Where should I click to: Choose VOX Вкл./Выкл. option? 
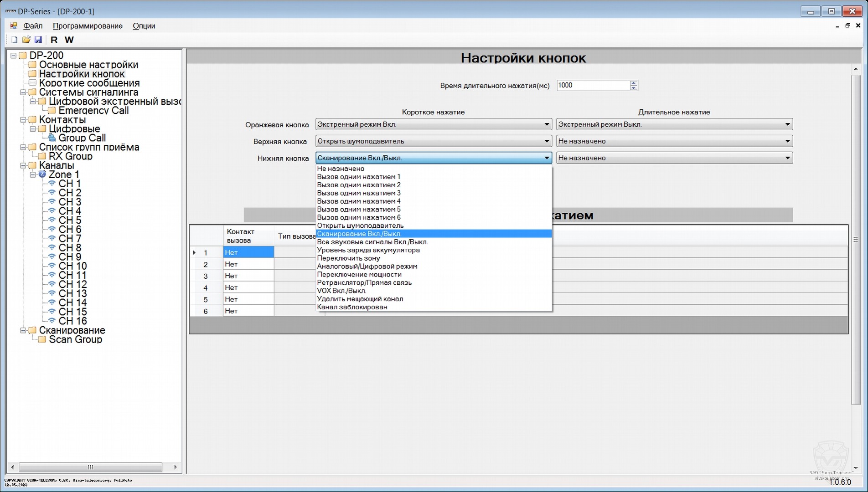[341, 291]
